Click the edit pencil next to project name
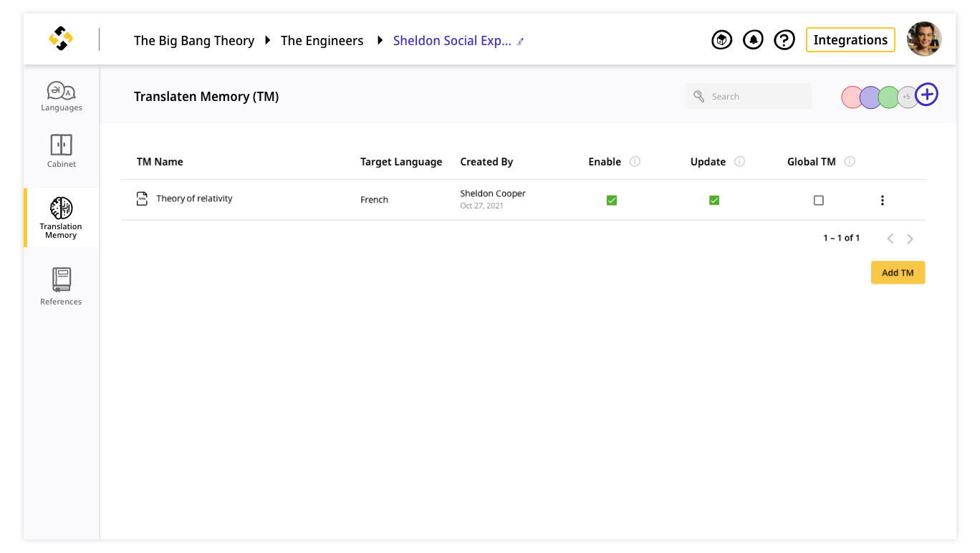The height and width of the screenshot is (553, 980). [x=521, y=42]
